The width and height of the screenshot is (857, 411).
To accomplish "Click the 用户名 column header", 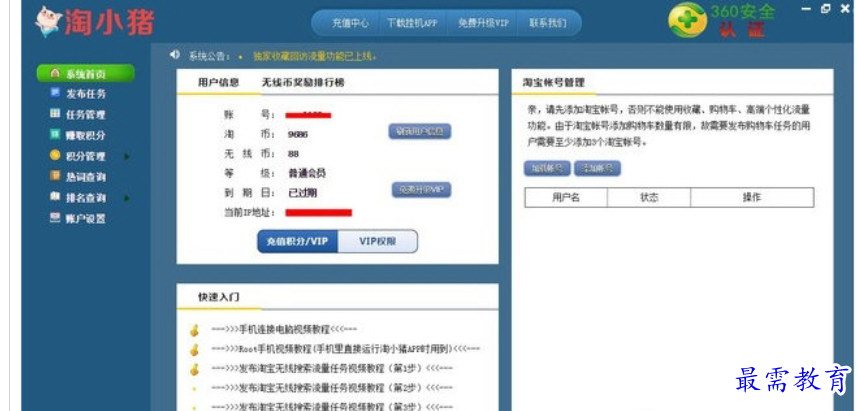I will [x=566, y=198].
